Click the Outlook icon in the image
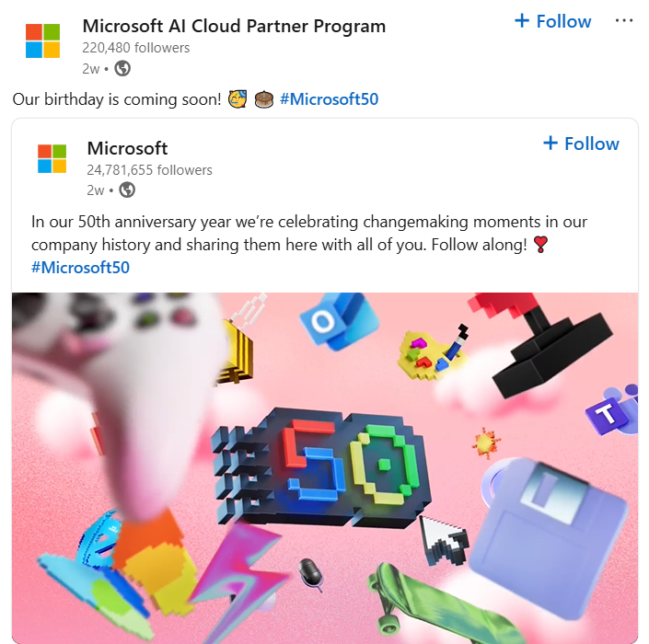649x644 pixels. [339, 320]
